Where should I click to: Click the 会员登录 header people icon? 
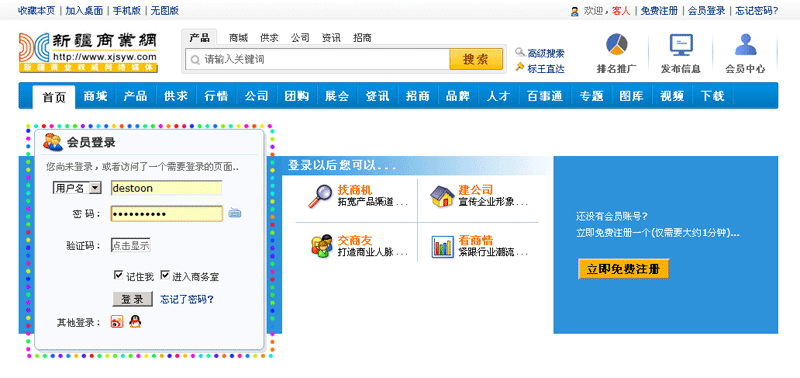(x=53, y=142)
